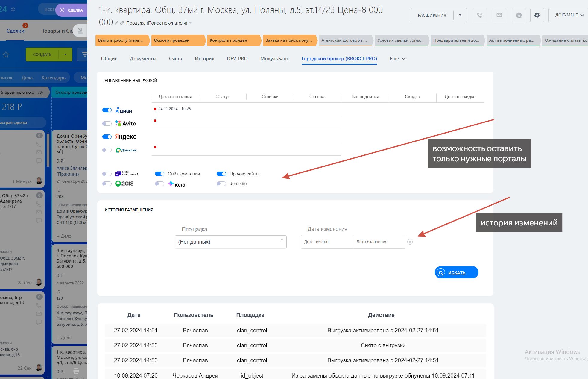The height and width of the screenshot is (379, 588).
Task: Open the chat bubble icon in header
Action: click(519, 15)
